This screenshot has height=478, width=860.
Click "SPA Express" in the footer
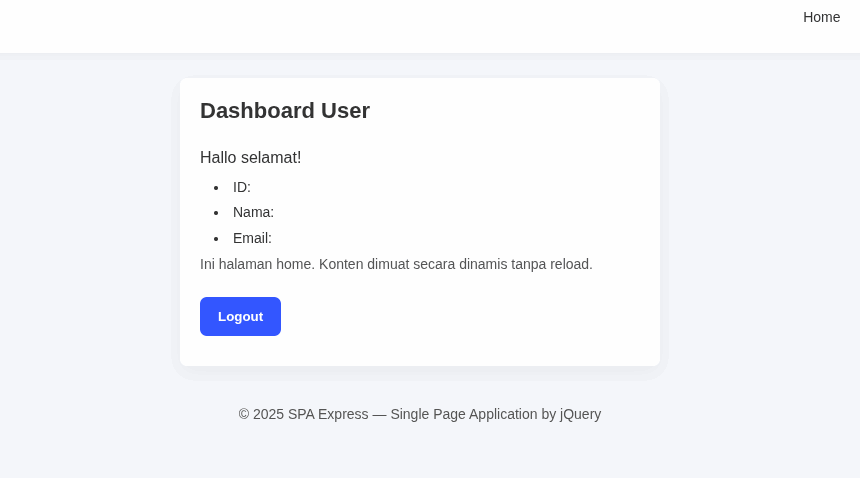coord(328,414)
